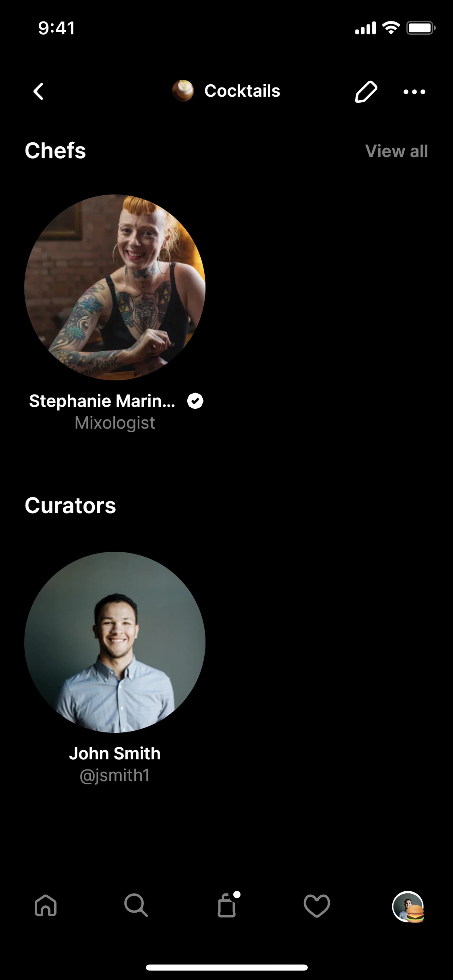Viewport: 453px width, 980px height.
Task: Open Stephanie Marin's profile photo
Action: tap(115, 287)
